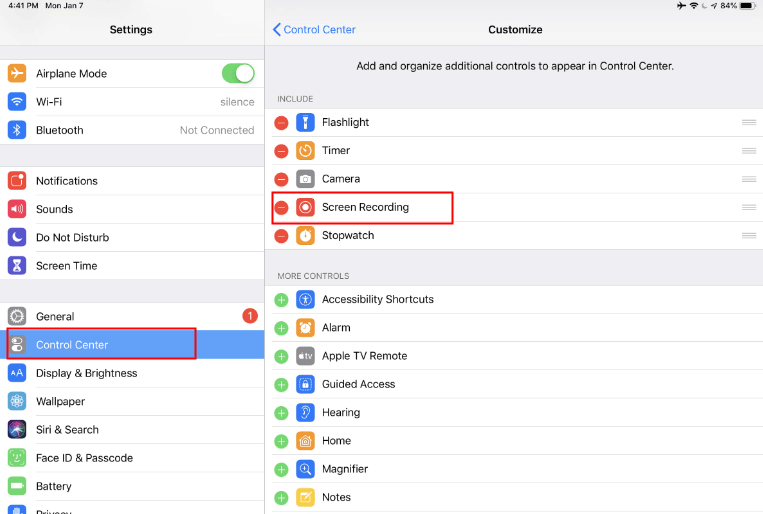The width and height of the screenshot is (763, 514).
Task: Open General settings
Action: point(132,316)
